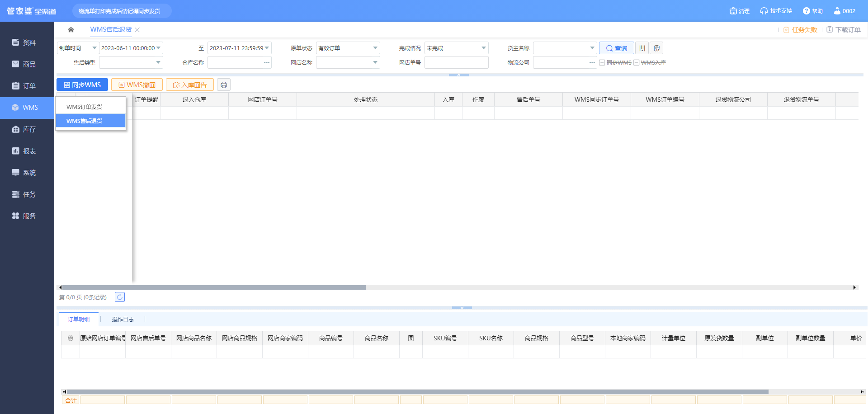Click the 清理 cleanup icon
Viewport: 868px width, 414px height.
point(740,11)
